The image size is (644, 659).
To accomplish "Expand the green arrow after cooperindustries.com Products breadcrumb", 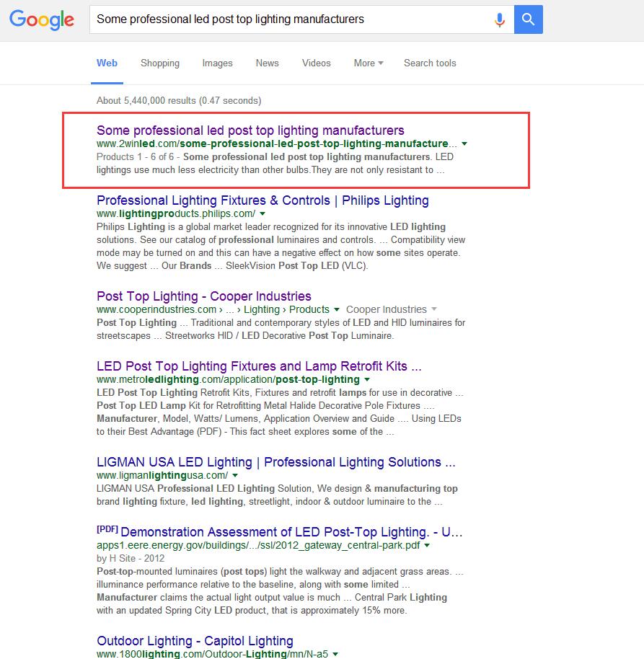I will coord(337,310).
